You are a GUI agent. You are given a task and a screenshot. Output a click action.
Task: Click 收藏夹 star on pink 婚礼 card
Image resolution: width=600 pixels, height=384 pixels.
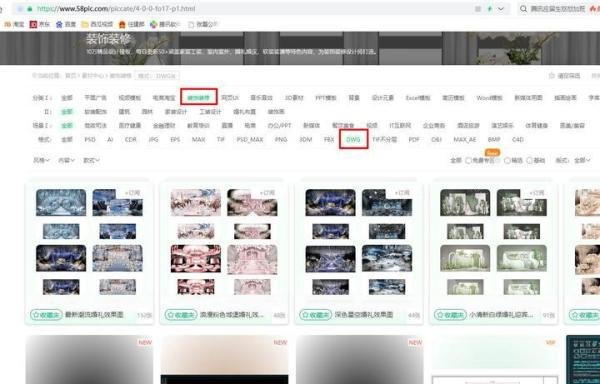181,315
